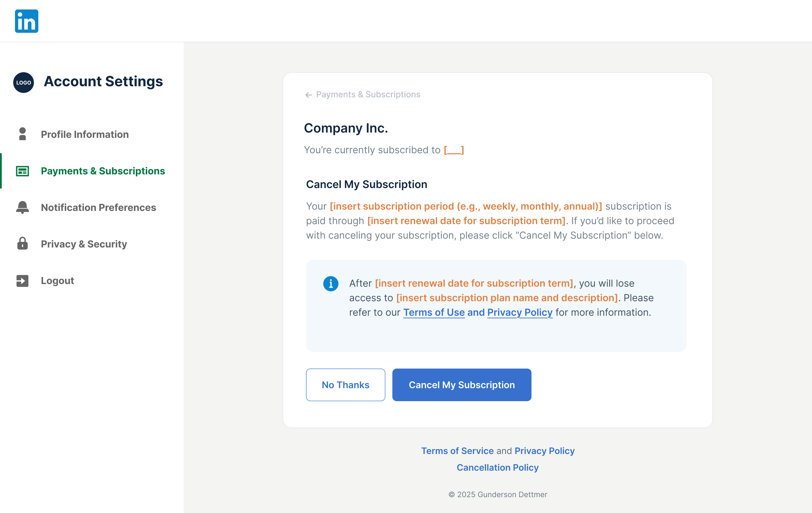Click the Notification Preferences bell icon

click(x=23, y=207)
